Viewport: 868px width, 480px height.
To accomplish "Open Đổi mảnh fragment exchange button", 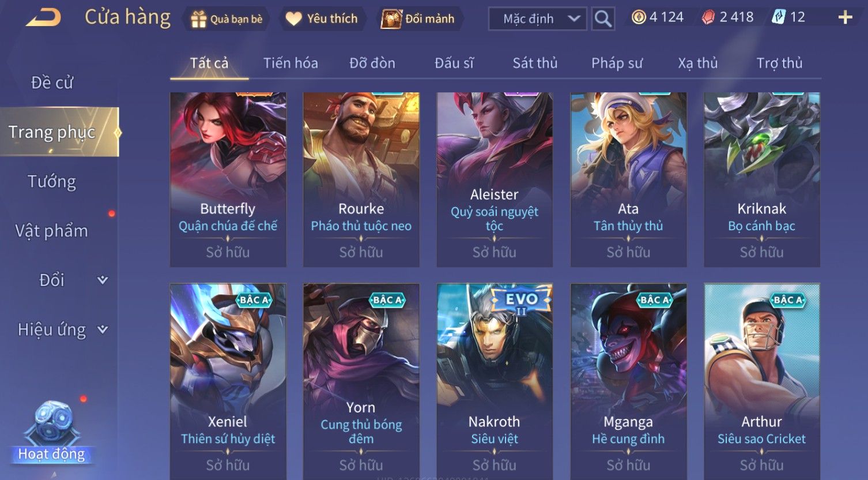I will click(x=419, y=19).
